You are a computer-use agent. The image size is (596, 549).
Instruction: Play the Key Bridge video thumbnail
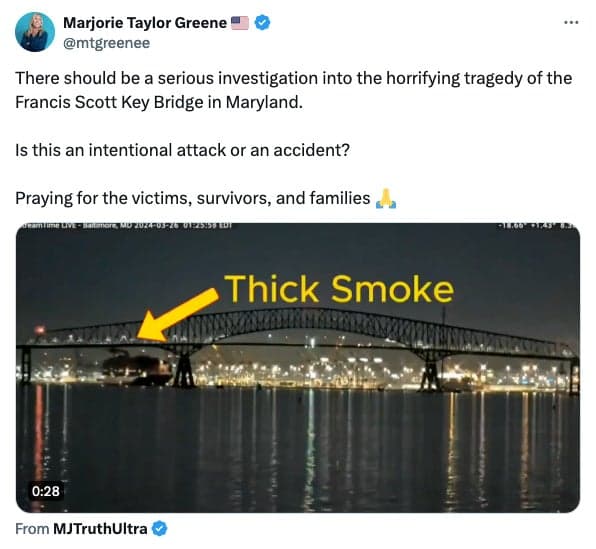click(298, 367)
